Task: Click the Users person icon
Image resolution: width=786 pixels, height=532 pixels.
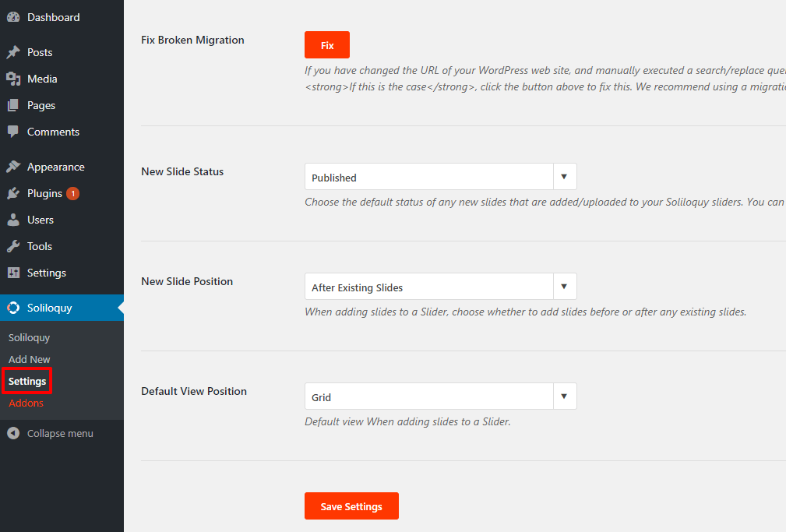Action: click(13, 220)
